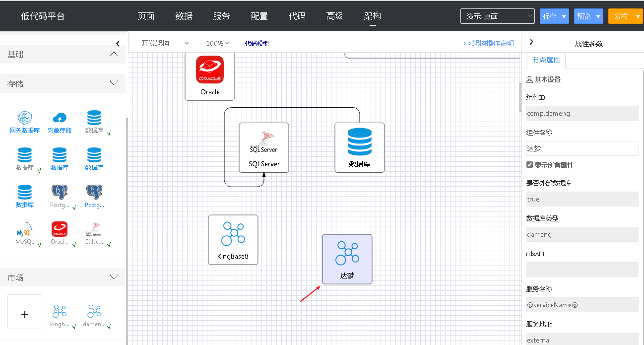
Task: Collapse the left component sidebar
Action: pos(118,44)
